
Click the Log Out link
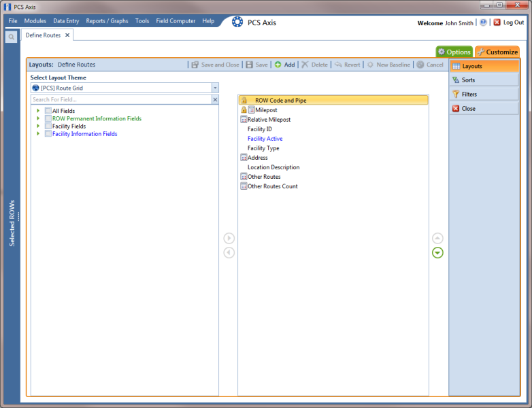[x=514, y=22]
